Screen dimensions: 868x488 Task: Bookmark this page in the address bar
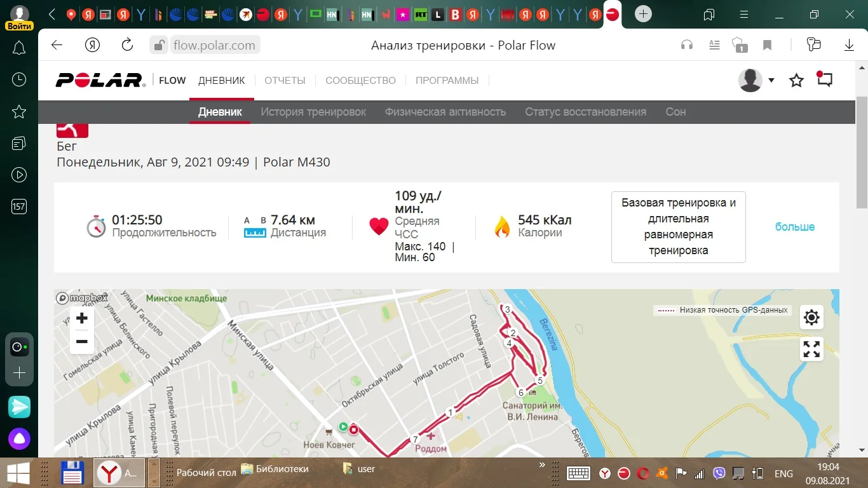click(x=768, y=45)
